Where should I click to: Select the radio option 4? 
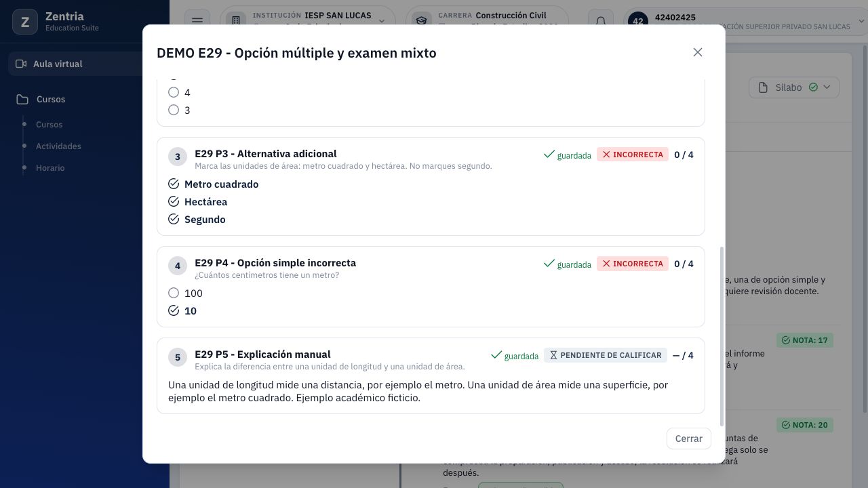click(x=174, y=92)
